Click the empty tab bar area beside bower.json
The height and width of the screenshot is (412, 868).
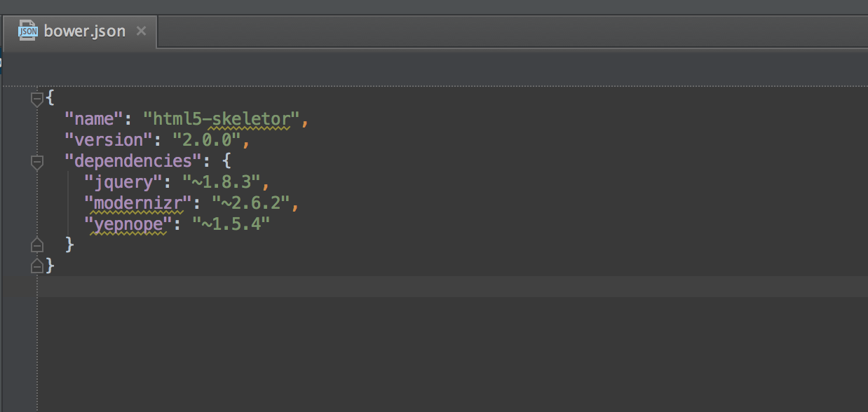click(513, 32)
